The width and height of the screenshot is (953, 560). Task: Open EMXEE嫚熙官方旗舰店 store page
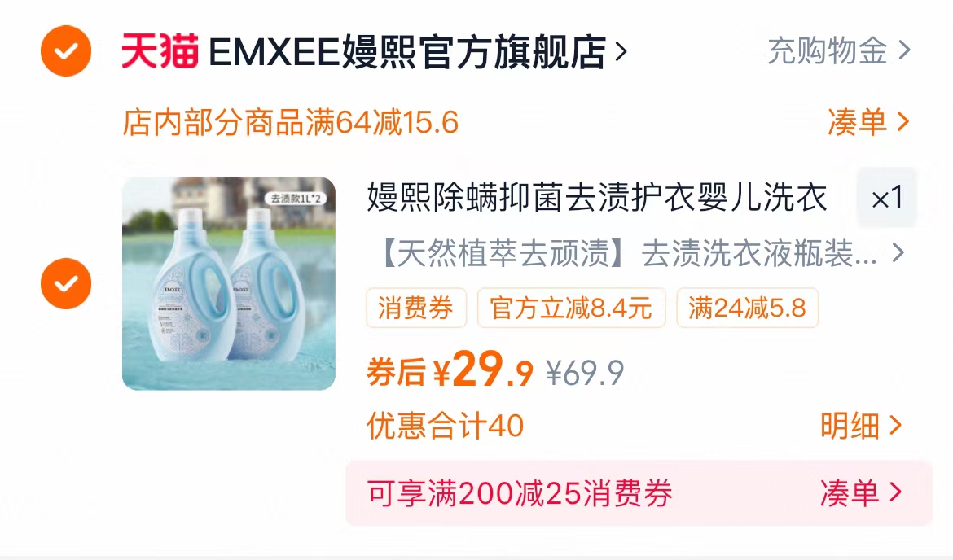(x=407, y=51)
